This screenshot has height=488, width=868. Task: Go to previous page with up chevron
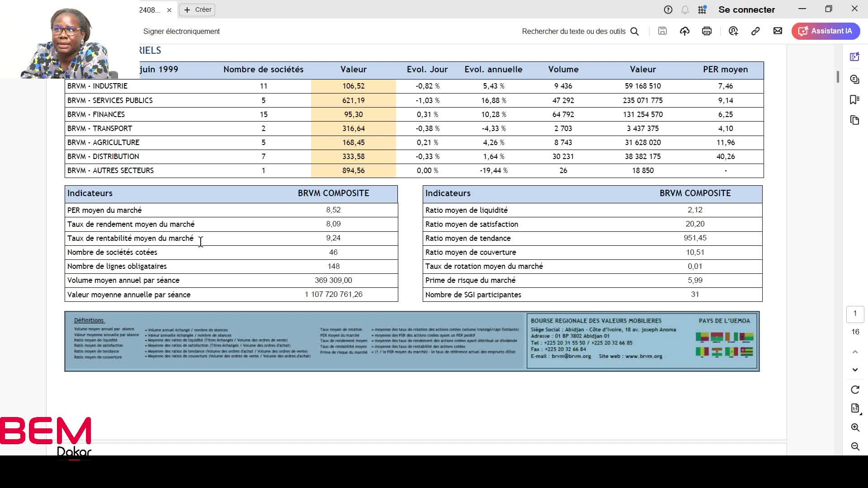click(855, 352)
